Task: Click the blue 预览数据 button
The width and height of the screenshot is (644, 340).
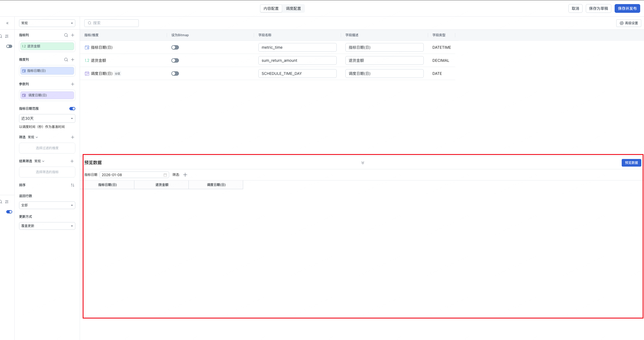Action: click(x=631, y=163)
